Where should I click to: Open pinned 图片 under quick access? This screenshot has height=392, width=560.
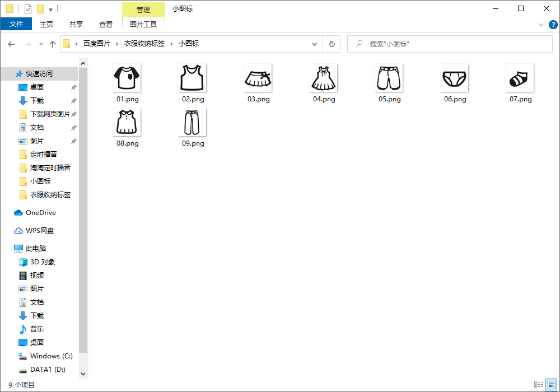tap(37, 141)
